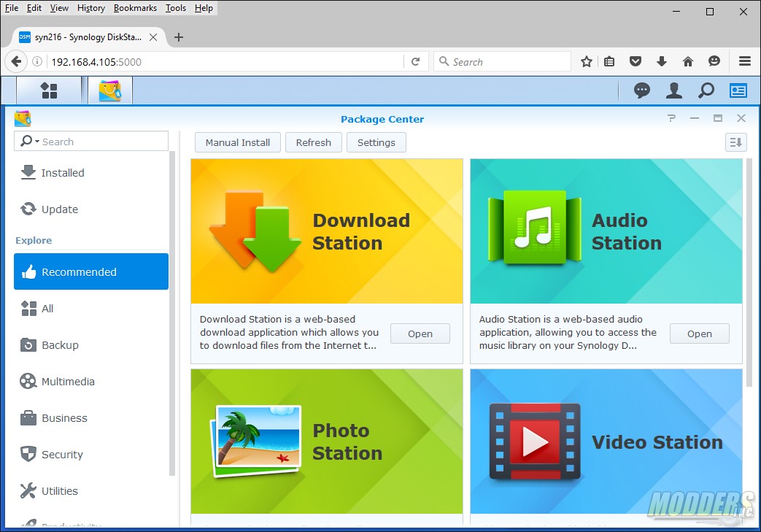Open the View menu
This screenshot has height=532, width=761.
(59, 8)
